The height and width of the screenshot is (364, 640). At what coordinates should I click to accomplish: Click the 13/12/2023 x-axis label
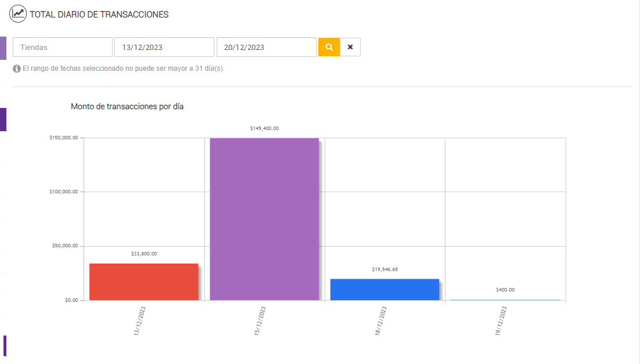pos(139,321)
